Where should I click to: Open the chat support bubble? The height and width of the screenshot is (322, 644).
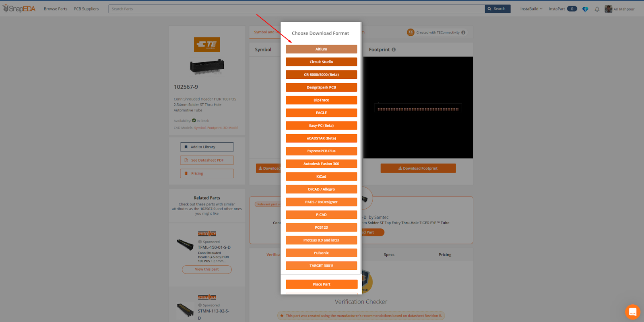632,312
